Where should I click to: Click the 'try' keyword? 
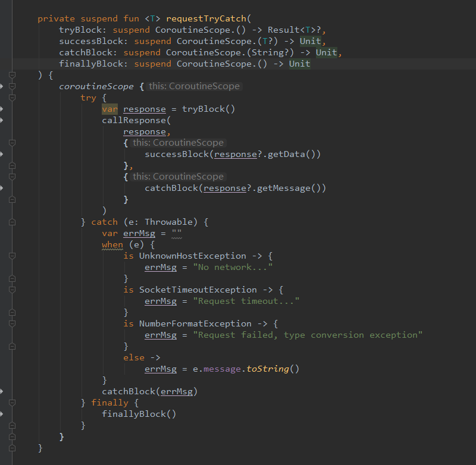click(88, 98)
